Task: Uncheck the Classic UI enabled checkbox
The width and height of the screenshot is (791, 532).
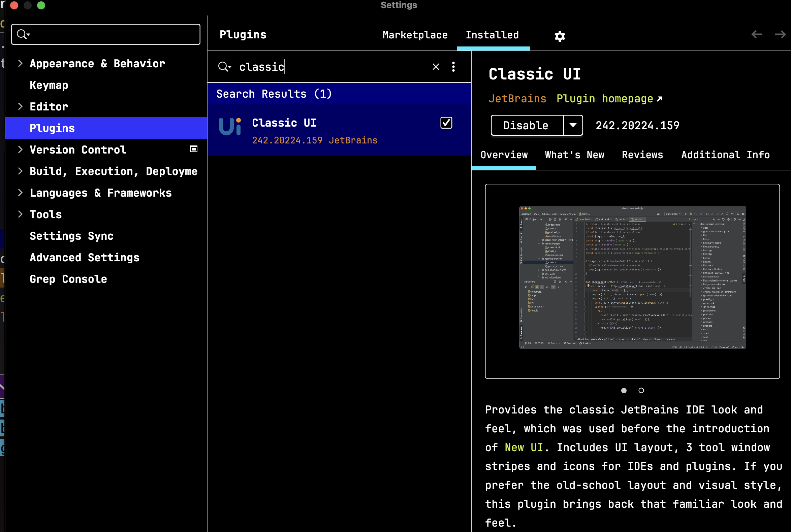Action: [446, 123]
